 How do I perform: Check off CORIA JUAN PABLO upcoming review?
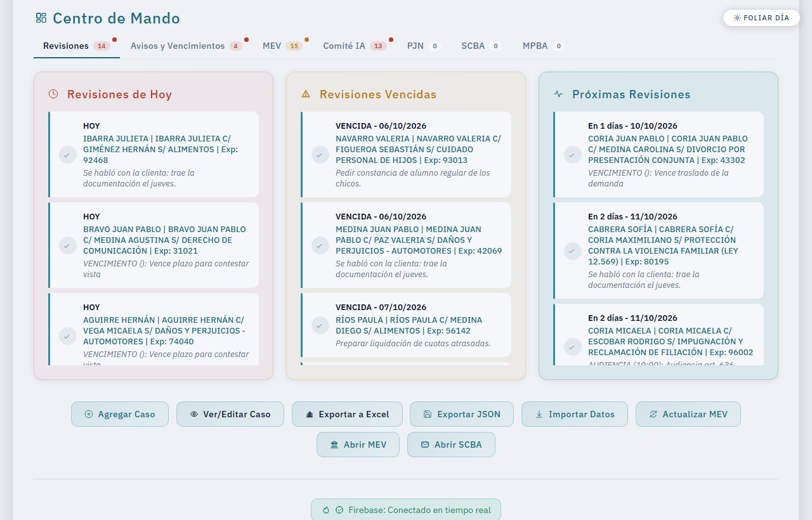[573, 155]
